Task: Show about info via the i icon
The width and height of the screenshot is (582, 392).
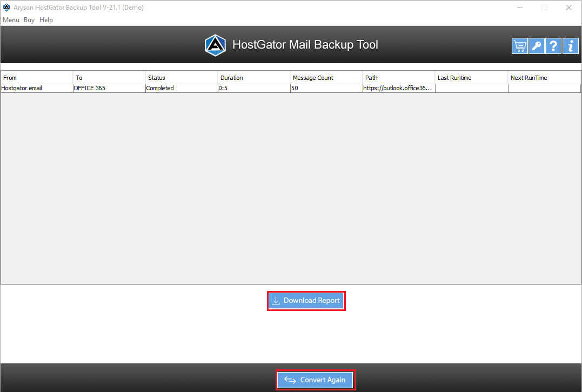Action: point(571,46)
